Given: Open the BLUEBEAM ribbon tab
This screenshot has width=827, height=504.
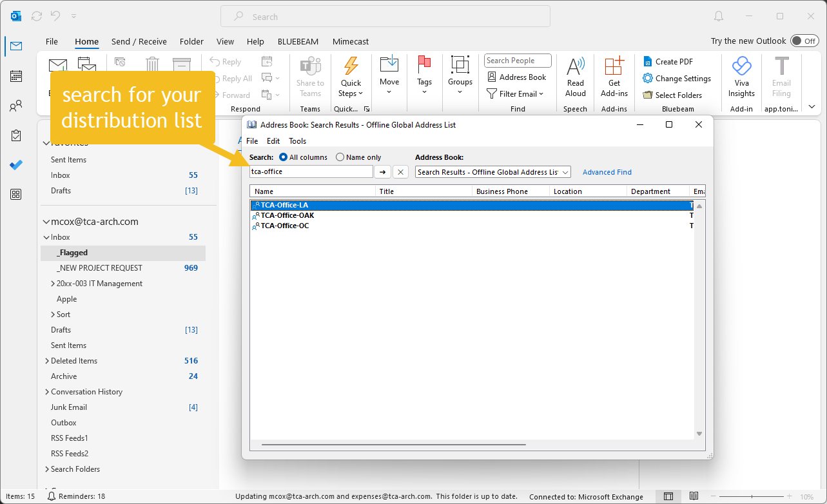Looking at the screenshot, I should click(298, 41).
